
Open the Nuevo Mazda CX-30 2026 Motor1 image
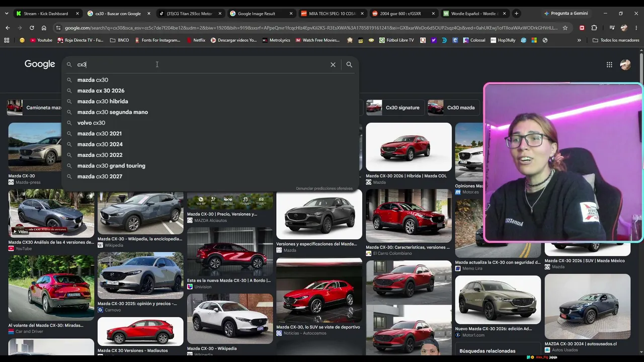498,300
